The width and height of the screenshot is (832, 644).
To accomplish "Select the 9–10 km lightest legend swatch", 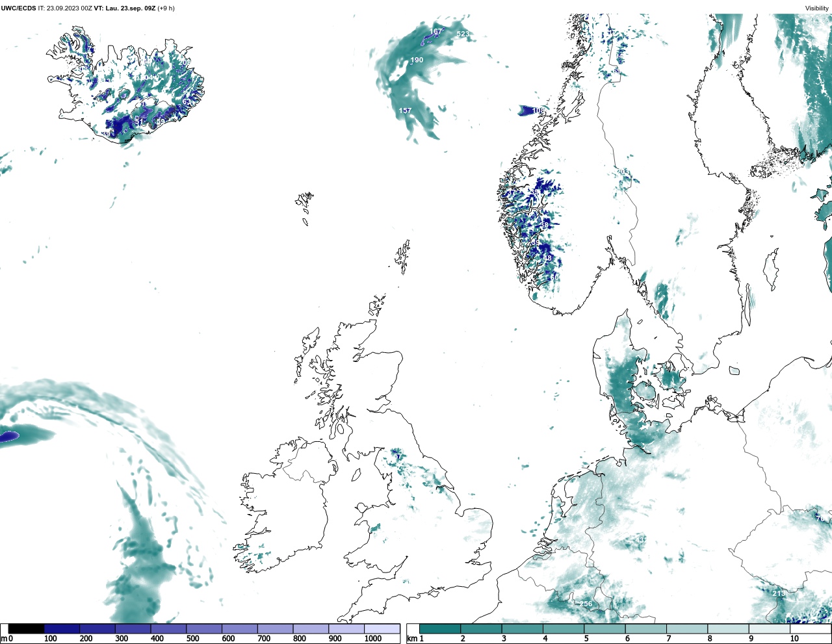I will tap(770, 628).
